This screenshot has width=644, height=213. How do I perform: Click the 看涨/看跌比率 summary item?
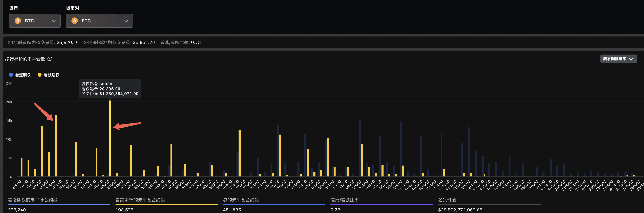pos(345,200)
